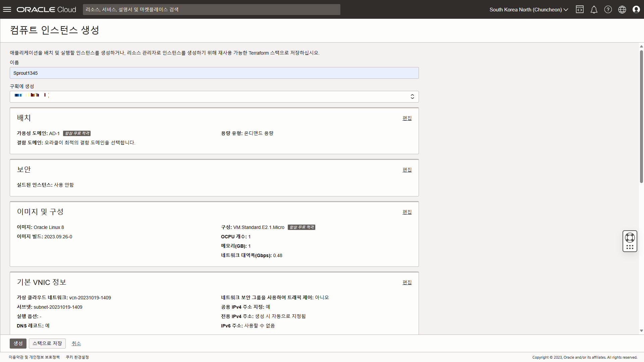Click the 스택으로 저장 button

[47, 343]
